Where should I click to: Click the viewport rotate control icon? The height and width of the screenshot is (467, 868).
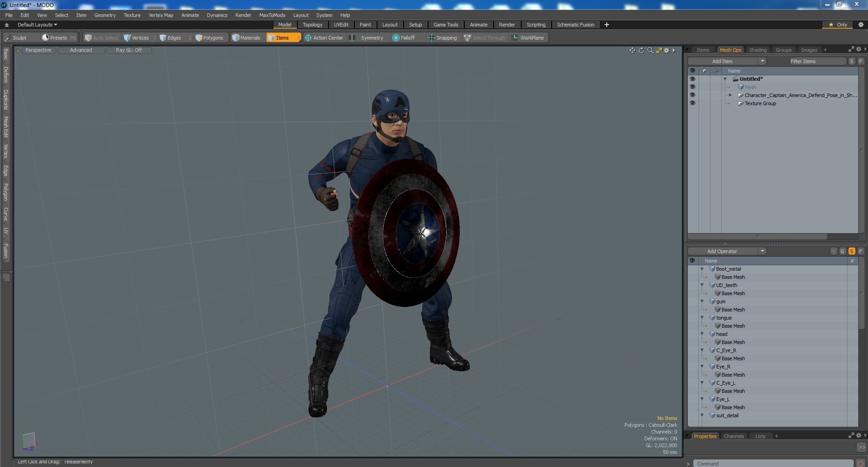(641, 50)
